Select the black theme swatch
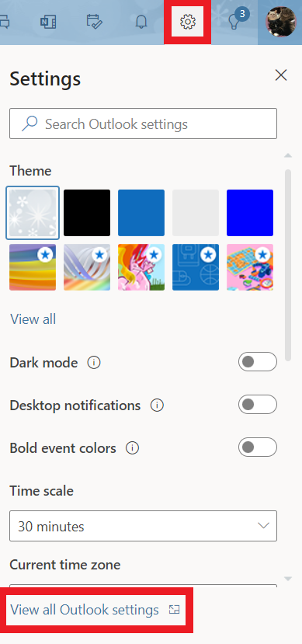Image resolution: width=302 pixels, height=644 pixels. [87, 213]
